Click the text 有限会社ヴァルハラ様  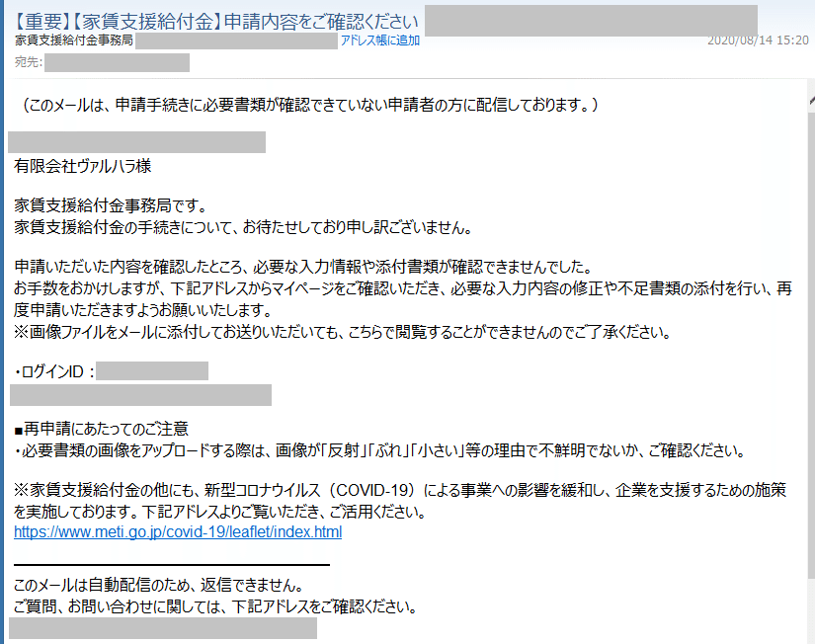coord(83,166)
